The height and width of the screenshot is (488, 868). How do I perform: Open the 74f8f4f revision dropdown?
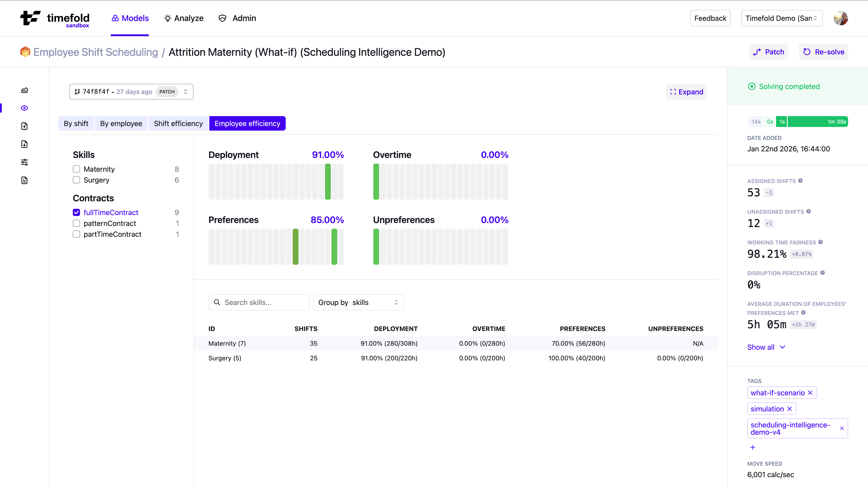point(131,91)
